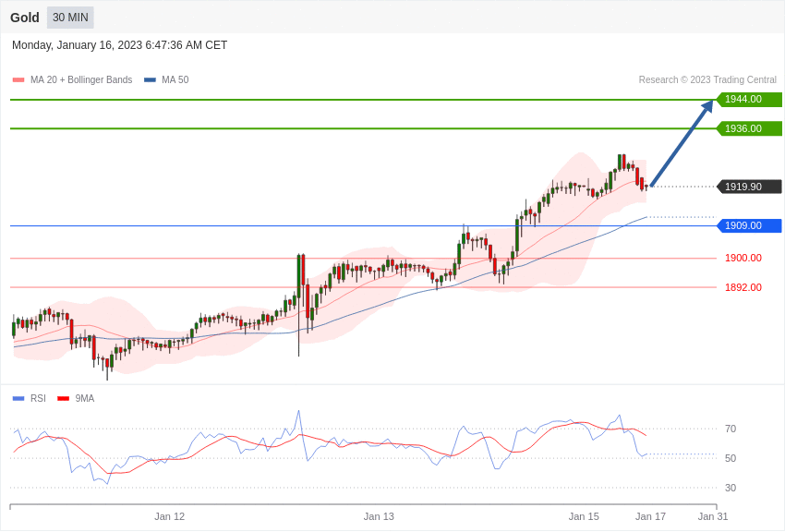Click the 1919.90 current price tag

click(x=749, y=187)
